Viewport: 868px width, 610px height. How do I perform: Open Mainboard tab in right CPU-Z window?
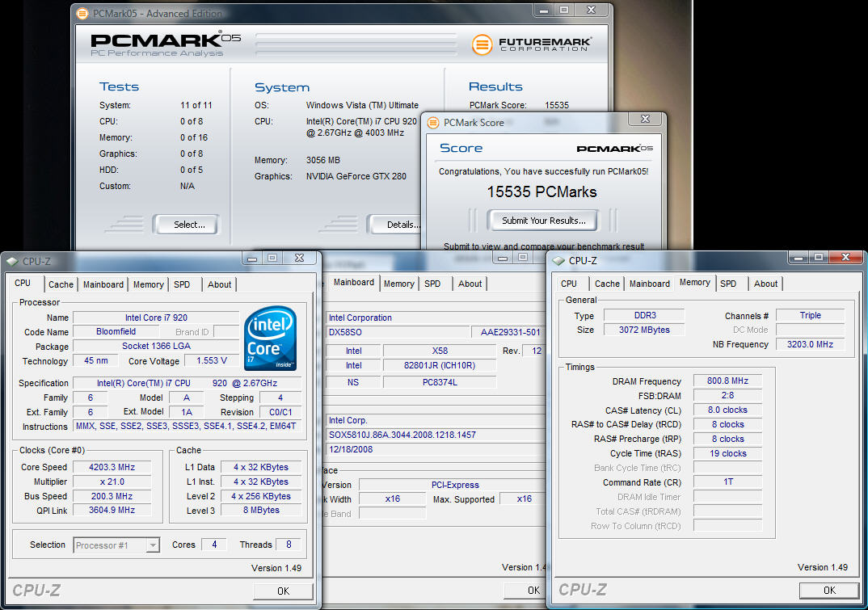click(x=649, y=284)
